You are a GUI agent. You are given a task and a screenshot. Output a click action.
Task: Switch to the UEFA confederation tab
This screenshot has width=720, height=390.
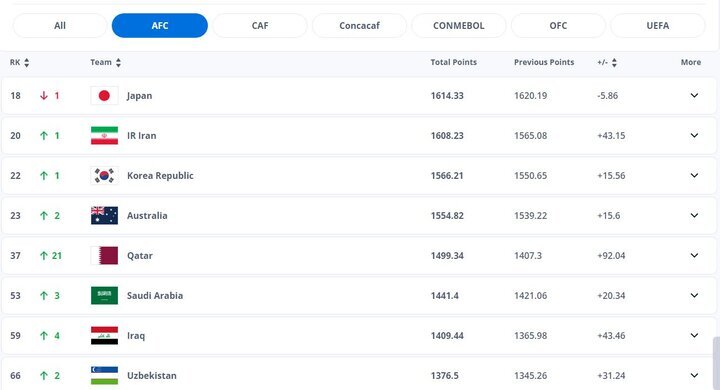[x=658, y=26]
